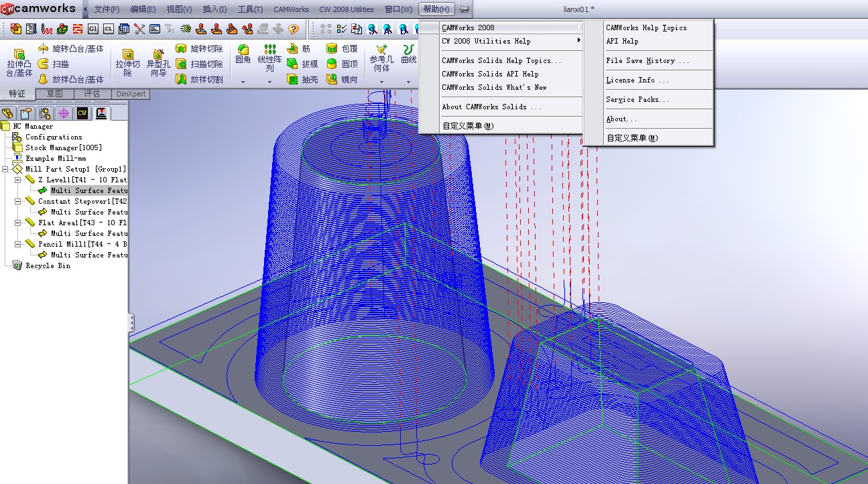Choose CAMWorks Solids What's New entry
This screenshot has height=484, width=868.
[x=501, y=87]
